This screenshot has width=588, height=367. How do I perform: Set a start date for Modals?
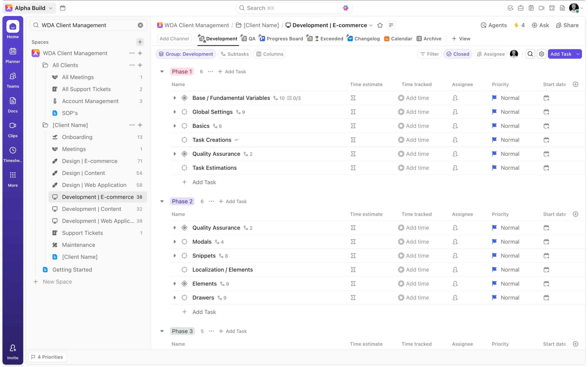[x=546, y=242]
